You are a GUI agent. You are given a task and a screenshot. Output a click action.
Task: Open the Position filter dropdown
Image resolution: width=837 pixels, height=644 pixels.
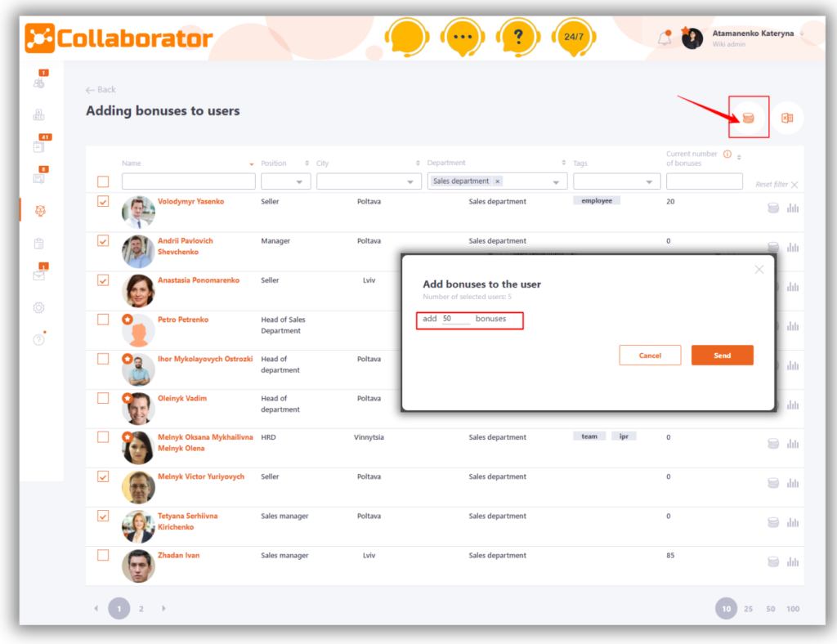(285, 181)
